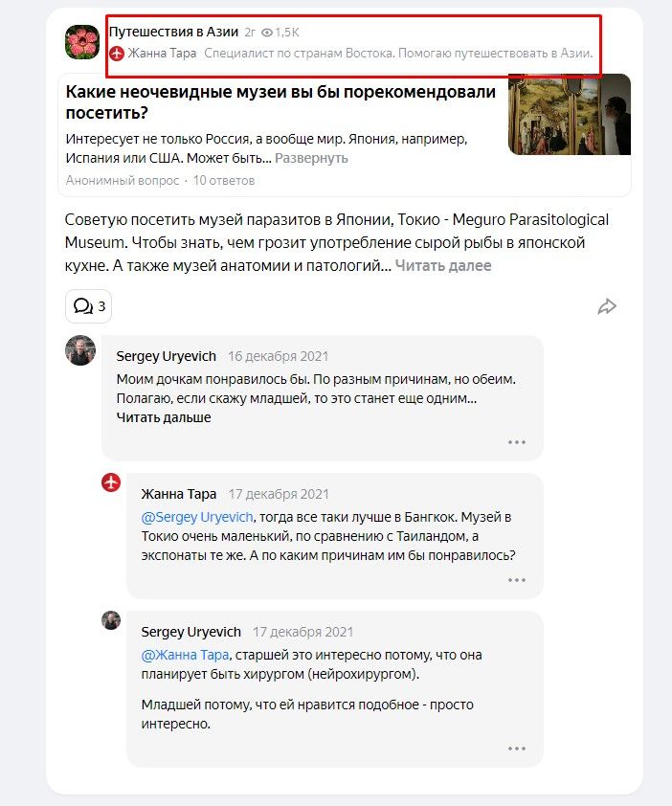Image resolution: width=672 pixels, height=806 pixels.
Task: Click Sergey Uryevich's avatar on first comment
Action: 80,350
